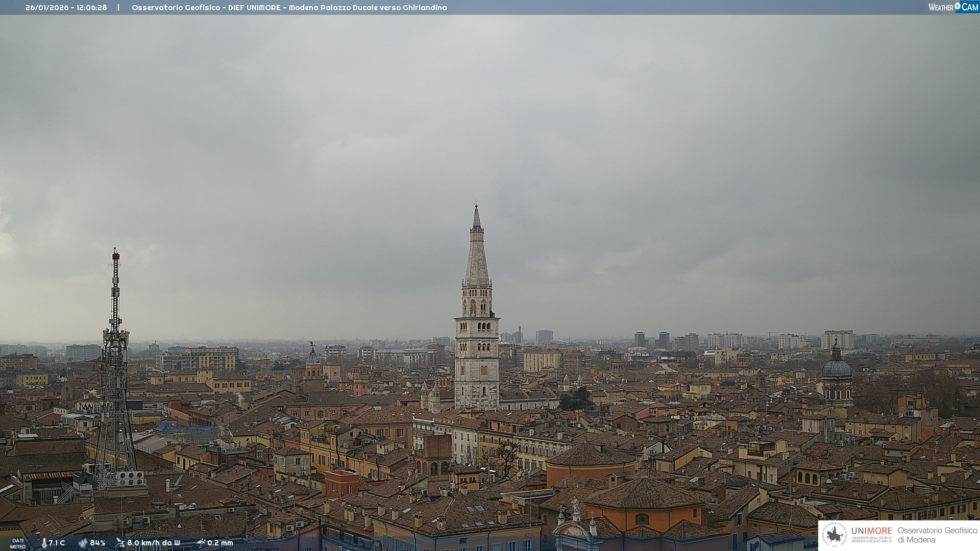Click the DATI METEO label
980x551 pixels.
18,543
